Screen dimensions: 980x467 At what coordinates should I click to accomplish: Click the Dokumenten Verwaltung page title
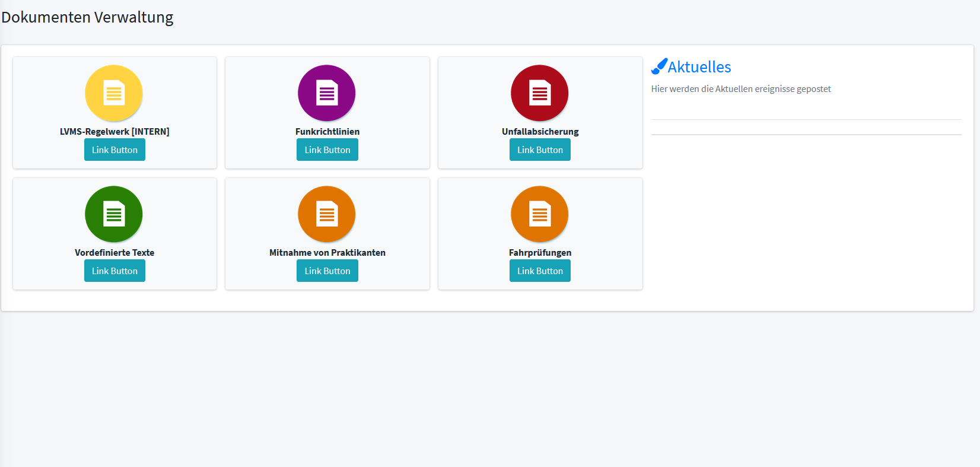(87, 17)
